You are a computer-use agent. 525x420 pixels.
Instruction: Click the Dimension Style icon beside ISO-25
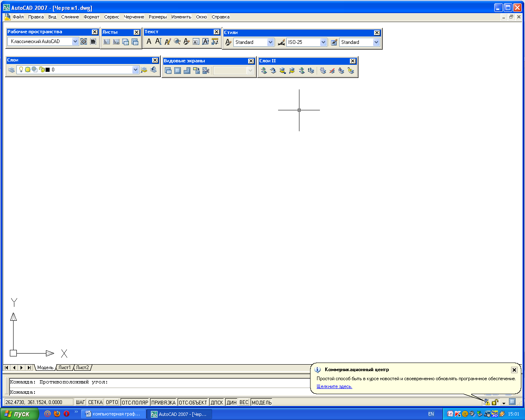click(281, 42)
